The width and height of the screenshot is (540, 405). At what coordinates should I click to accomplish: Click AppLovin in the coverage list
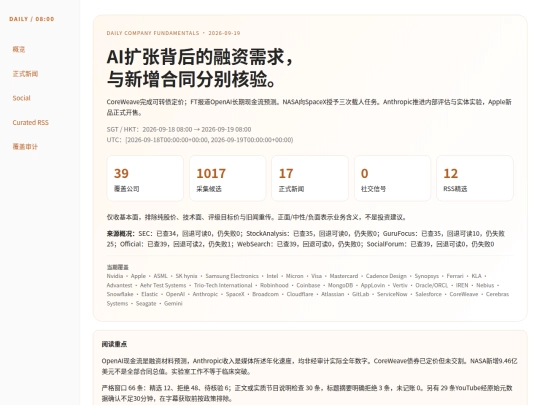point(373,285)
